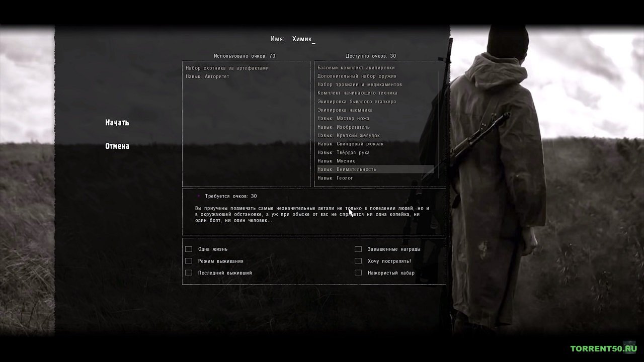Click the Начать button
The width and height of the screenshot is (644, 362).
click(117, 123)
